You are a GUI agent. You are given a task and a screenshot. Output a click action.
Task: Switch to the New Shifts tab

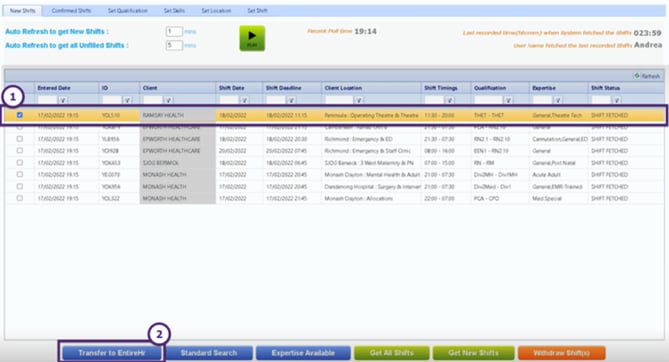(23, 11)
